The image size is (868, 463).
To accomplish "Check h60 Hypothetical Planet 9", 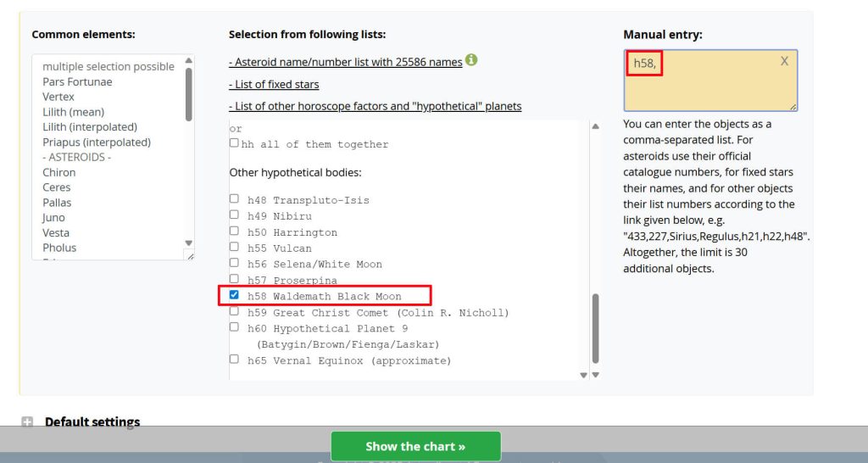I will coord(234,327).
